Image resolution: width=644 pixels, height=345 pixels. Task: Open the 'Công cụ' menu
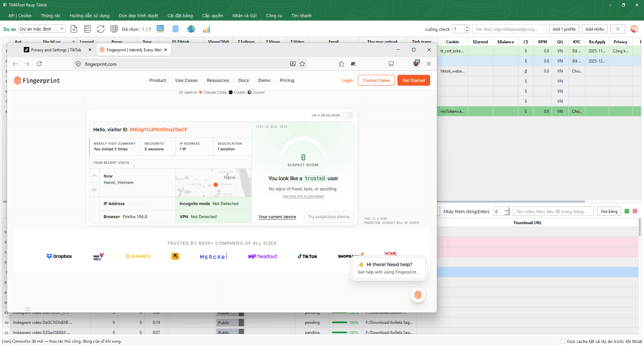pos(274,15)
